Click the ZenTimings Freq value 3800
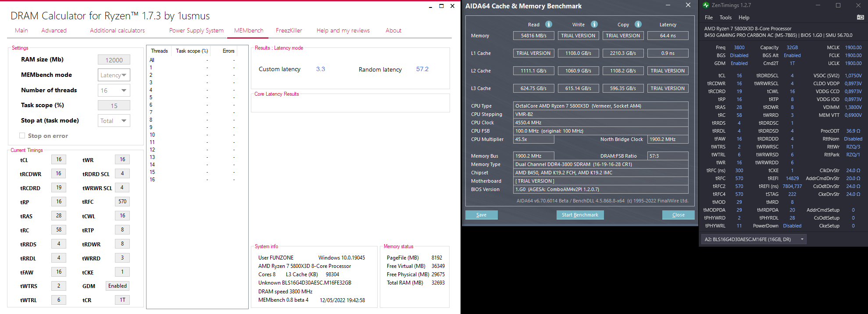 (739, 47)
